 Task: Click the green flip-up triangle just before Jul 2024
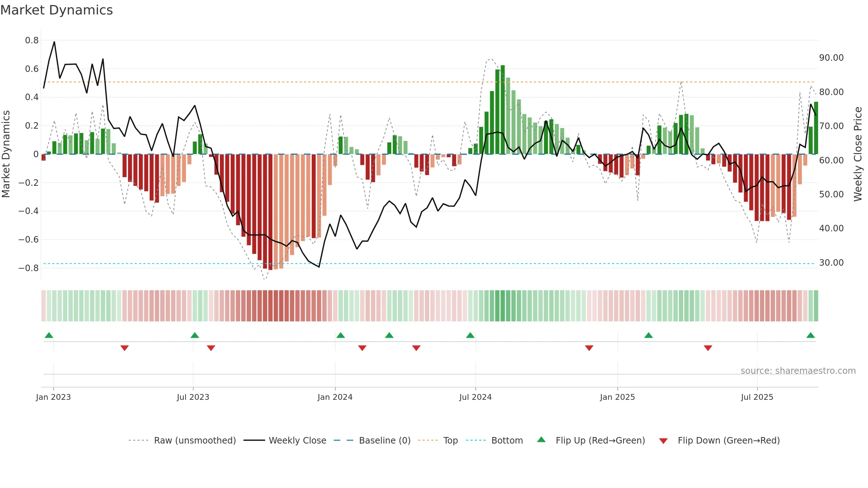coord(470,335)
